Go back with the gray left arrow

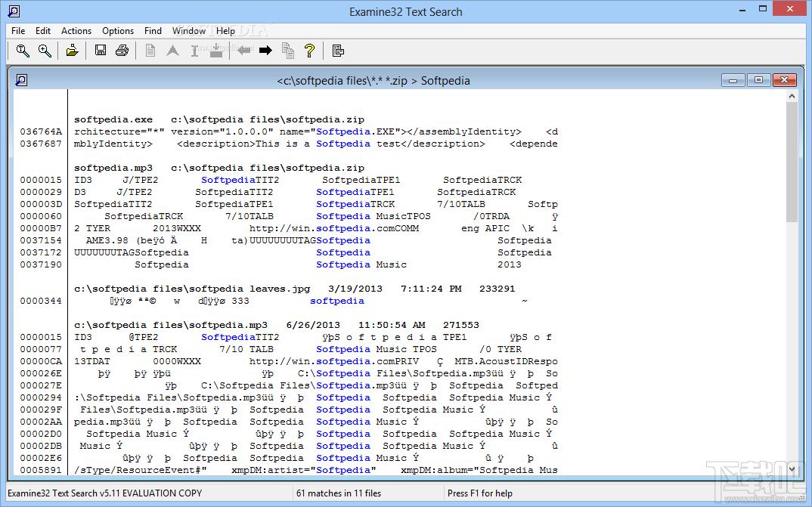243,51
